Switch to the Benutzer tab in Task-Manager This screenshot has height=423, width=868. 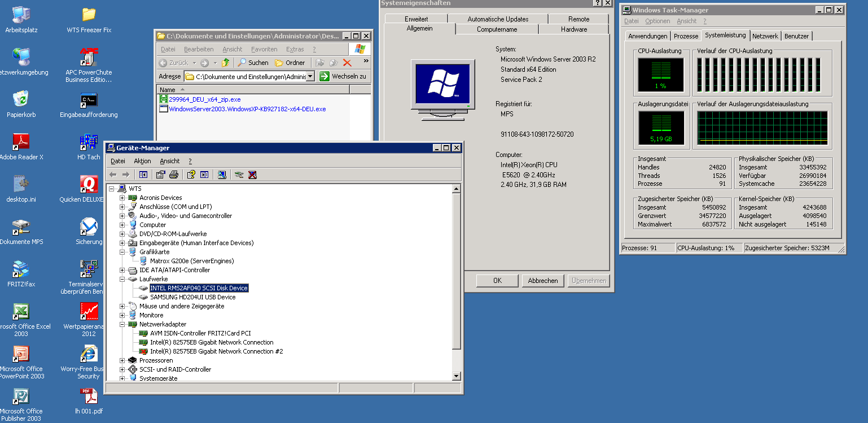(796, 36)
